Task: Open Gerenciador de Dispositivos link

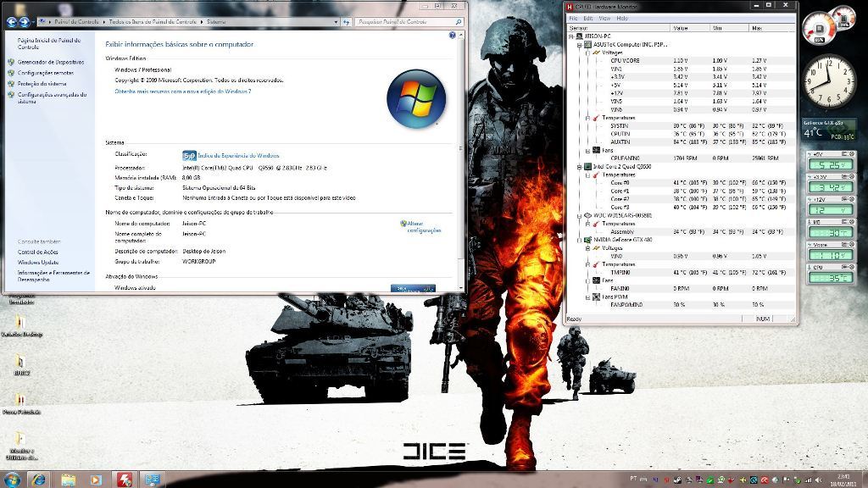Action: click(51, 62)
